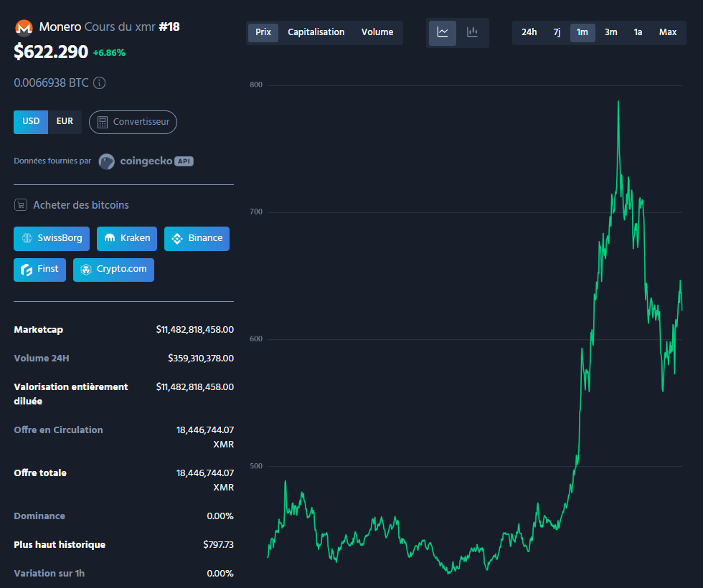Viewport: 703px width, 588px height.
Task: Select the 3m chart period
Action: [610, 32]
